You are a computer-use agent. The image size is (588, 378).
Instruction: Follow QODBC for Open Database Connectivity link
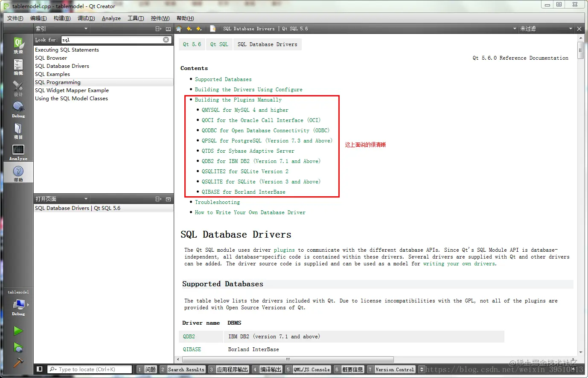[265, 131]
